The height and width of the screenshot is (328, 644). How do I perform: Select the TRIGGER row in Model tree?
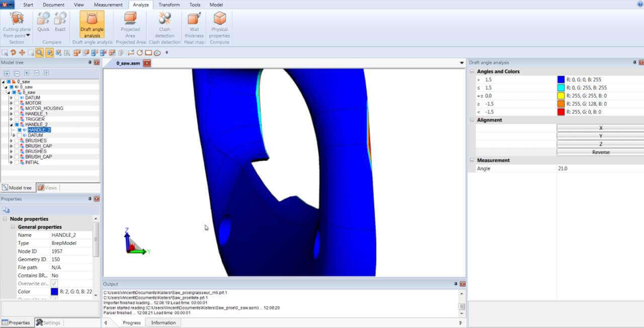tap(35, 119)
